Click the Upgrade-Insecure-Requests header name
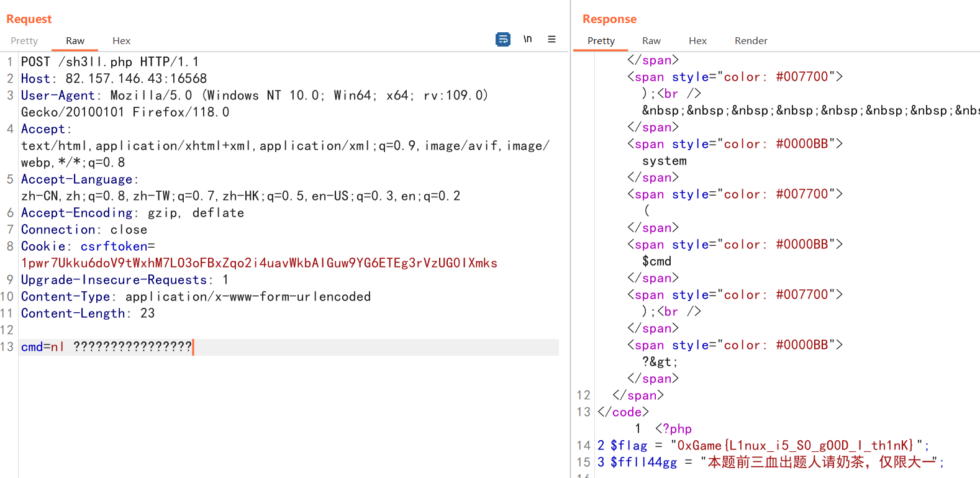This screenshot has height=478, width=980. tap(114, 280)
